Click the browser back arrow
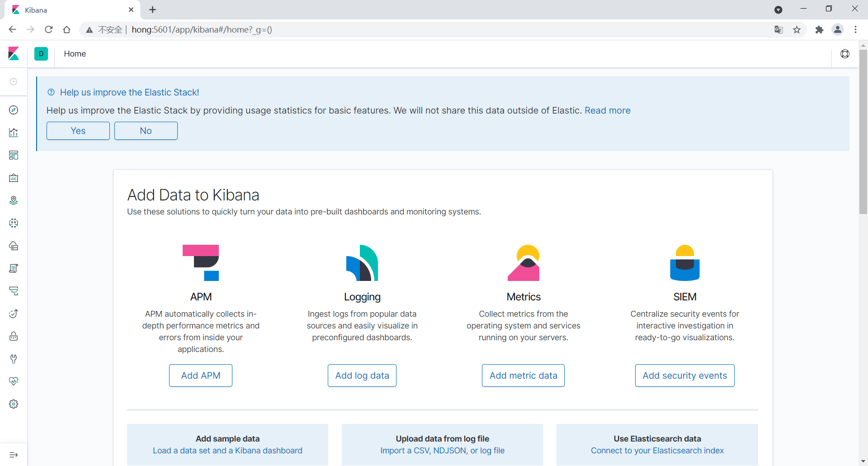 point(12,29)
